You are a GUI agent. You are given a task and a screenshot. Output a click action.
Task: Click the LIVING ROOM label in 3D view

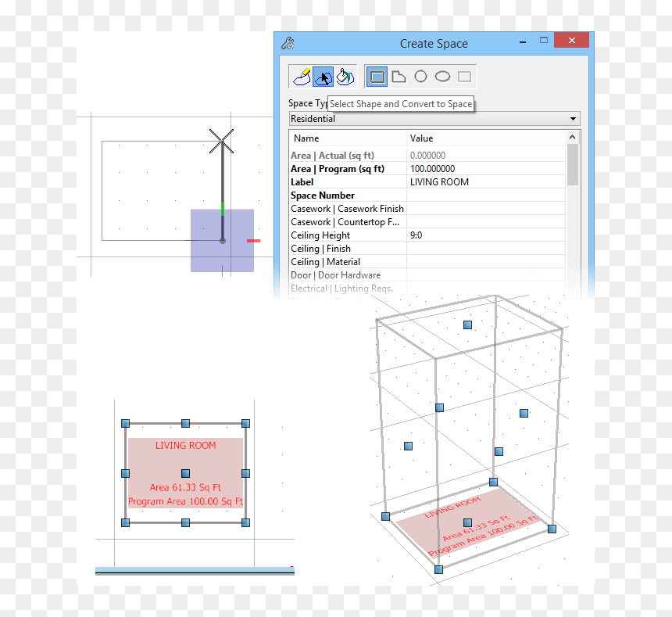452,508
